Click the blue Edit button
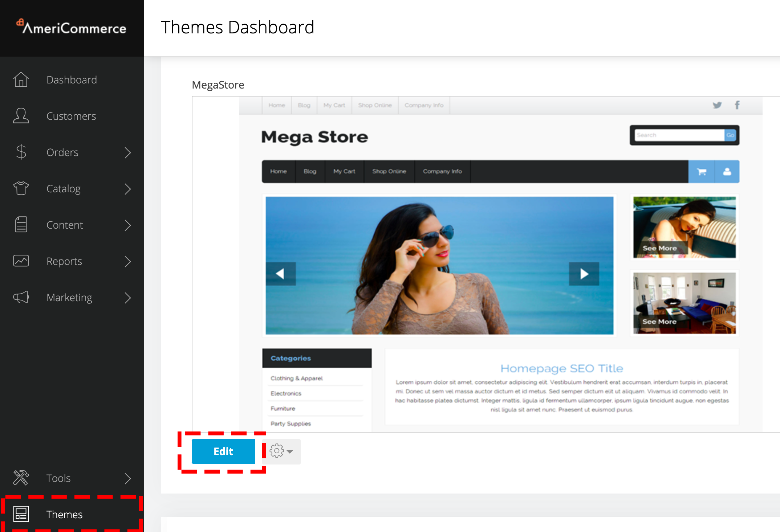This screenshot has height=532, width=780. point(223,451)
